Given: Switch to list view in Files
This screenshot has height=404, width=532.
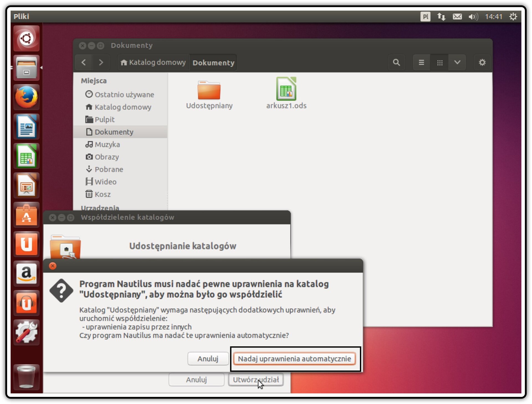Looking at the screenshot, I should (x=421, y=63).
